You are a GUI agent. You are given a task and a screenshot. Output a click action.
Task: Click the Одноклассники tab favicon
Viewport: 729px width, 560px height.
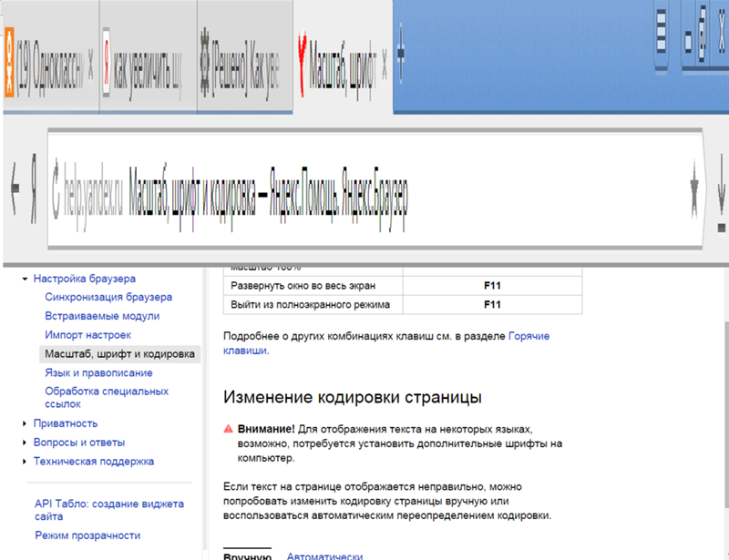tap(9, 62)
